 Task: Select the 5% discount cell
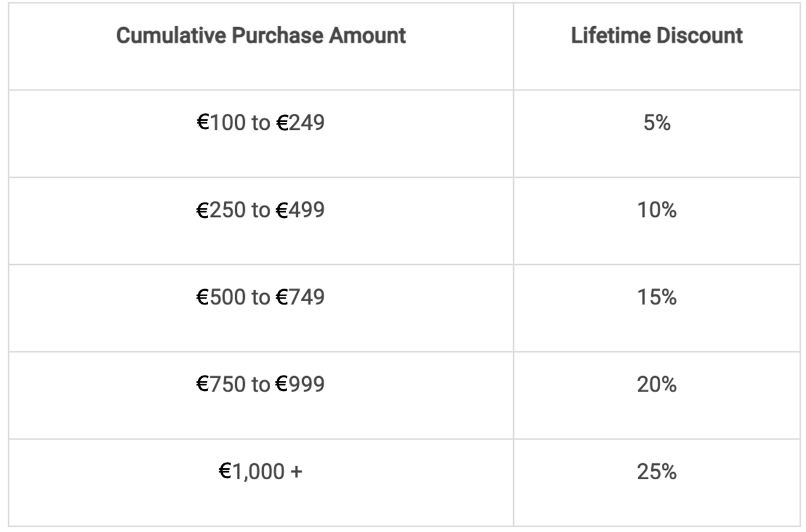(657, 123)
